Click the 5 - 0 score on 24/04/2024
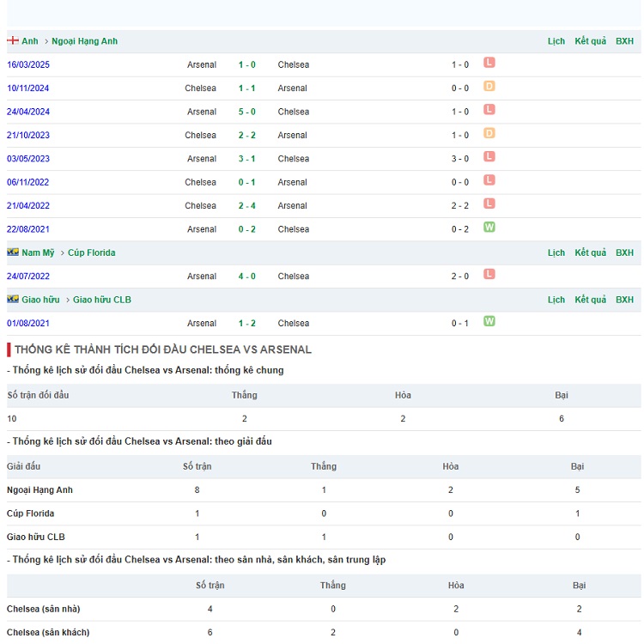The height and width of the screenshot is (644, 644). [246, 112]
